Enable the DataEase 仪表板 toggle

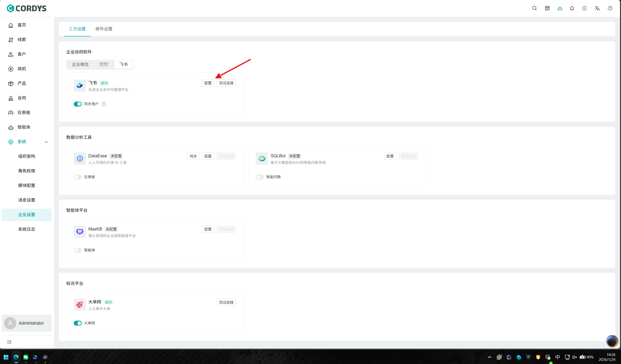(x=78, y=177)
